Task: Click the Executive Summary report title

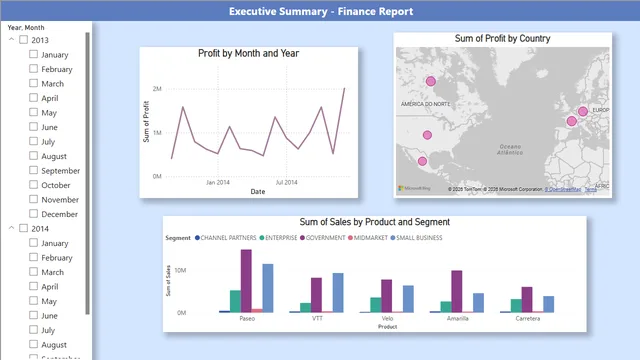Action: [x=321, y=11]
